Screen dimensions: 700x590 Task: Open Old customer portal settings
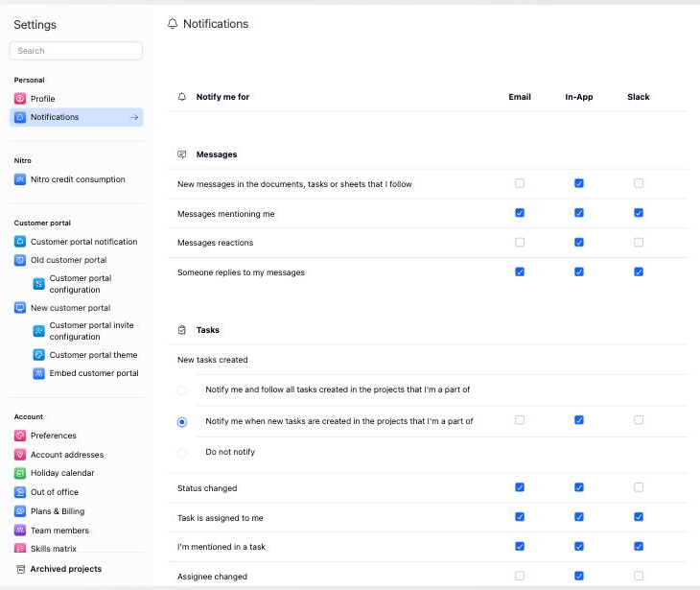point(76,260)
